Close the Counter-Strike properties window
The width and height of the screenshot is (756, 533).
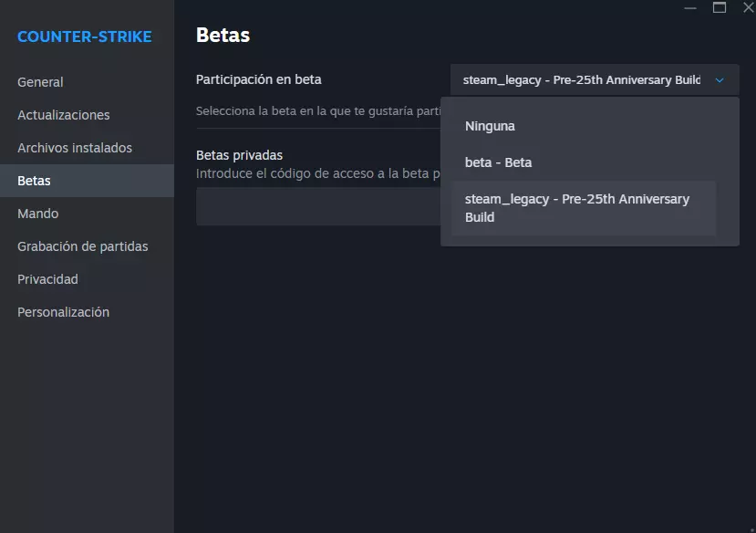[x=748, y=7]
